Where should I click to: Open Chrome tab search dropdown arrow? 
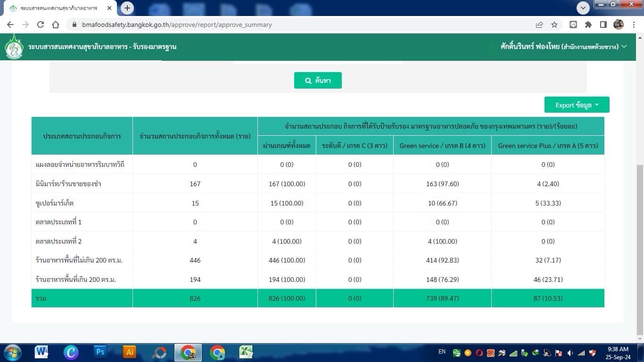583,8
